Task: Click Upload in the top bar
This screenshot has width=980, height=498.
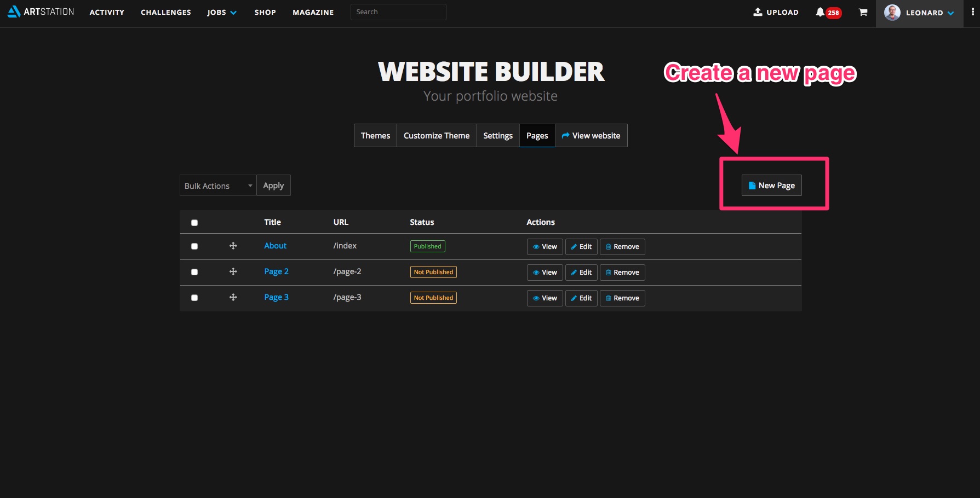Action: 776,12
